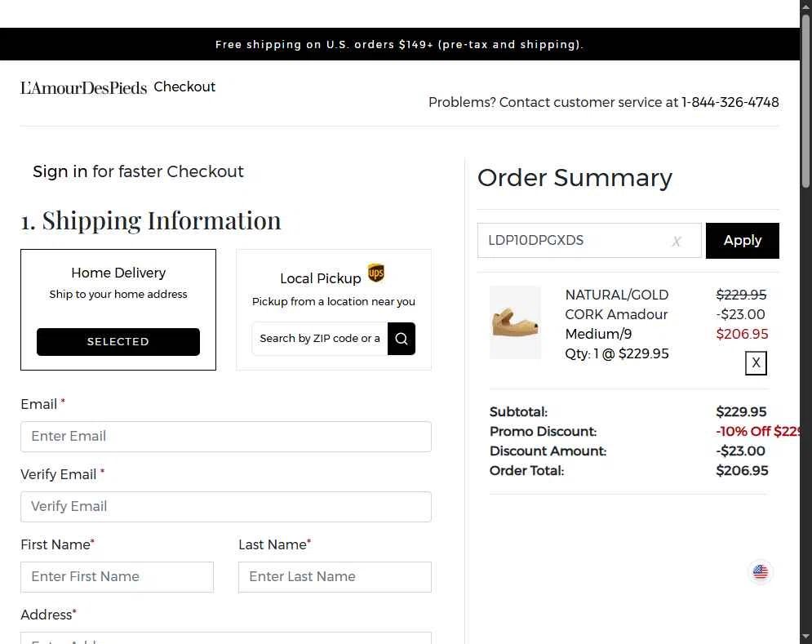The image size is (812, 644).
Task: Click the UPS logo icon
Action: (x=376, y=273)
